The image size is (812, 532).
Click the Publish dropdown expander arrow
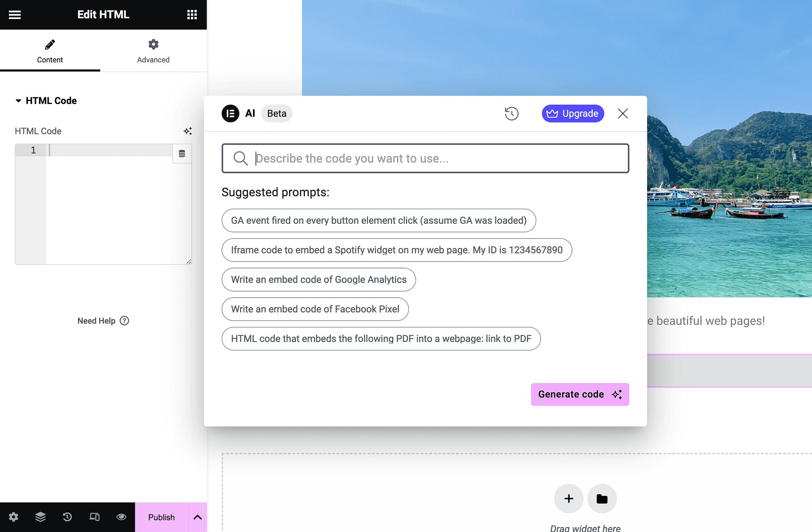click(198, 517)
